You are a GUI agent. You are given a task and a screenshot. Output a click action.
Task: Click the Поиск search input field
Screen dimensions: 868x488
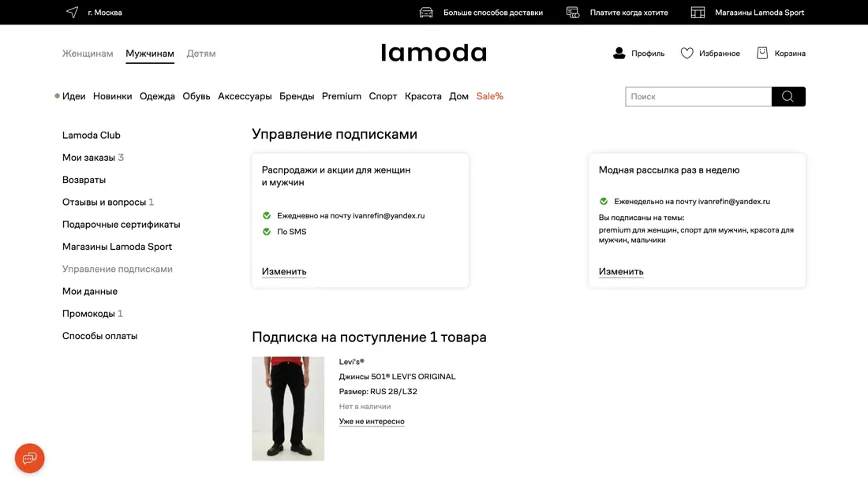(x=698, y=96)
